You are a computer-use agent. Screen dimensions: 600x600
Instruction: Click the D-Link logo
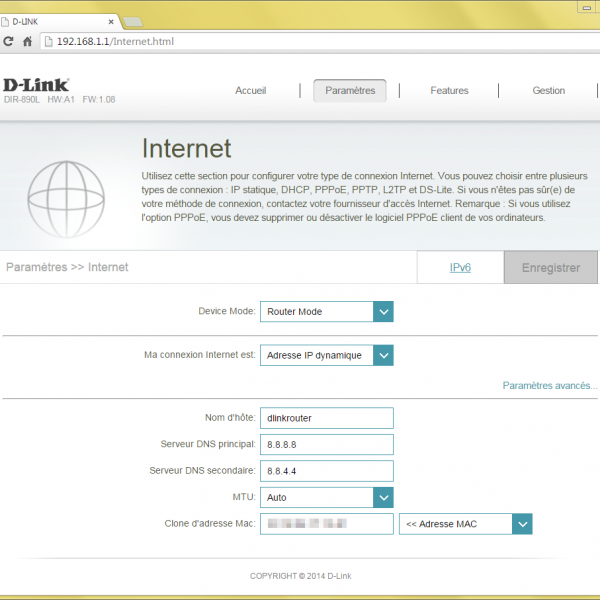click(36, 85)
